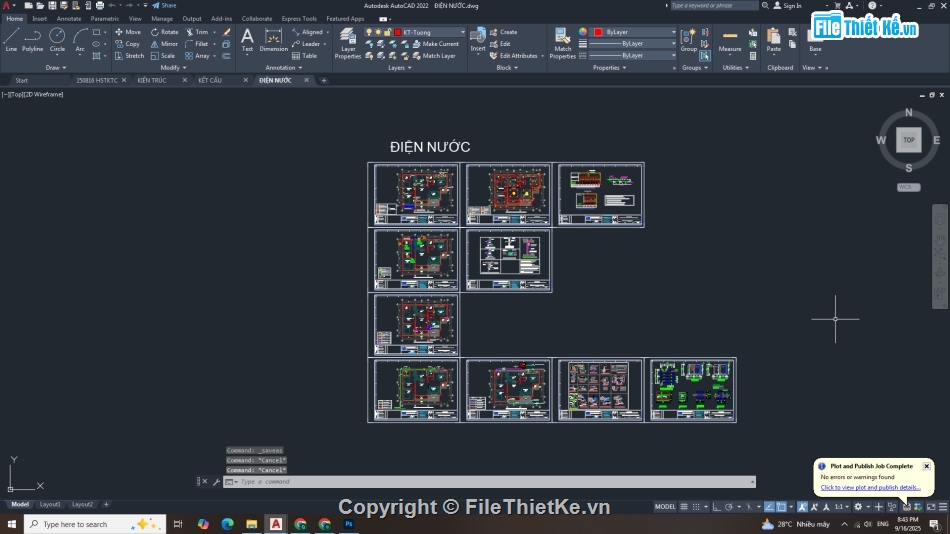
Task: Activate the Scale command
Action: [162, 56]
